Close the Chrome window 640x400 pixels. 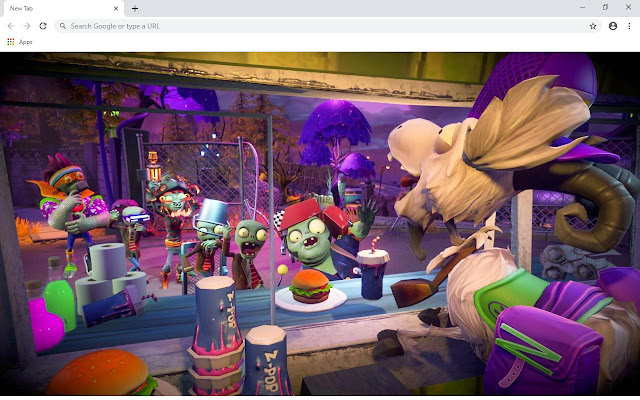coord(628,7)
